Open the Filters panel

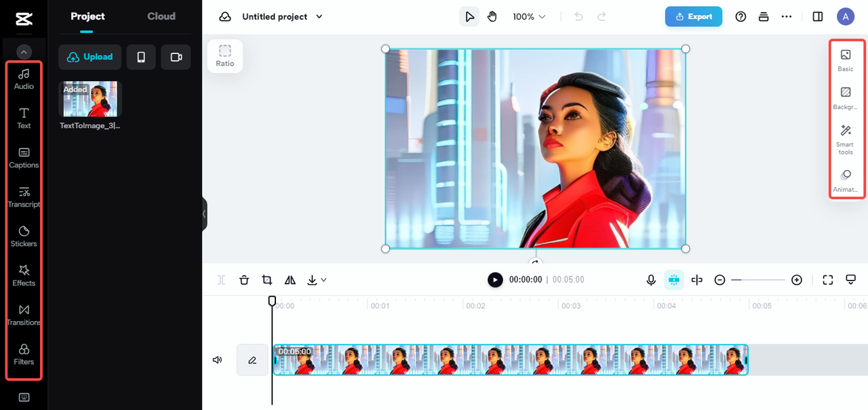click(x=24, y=354)
